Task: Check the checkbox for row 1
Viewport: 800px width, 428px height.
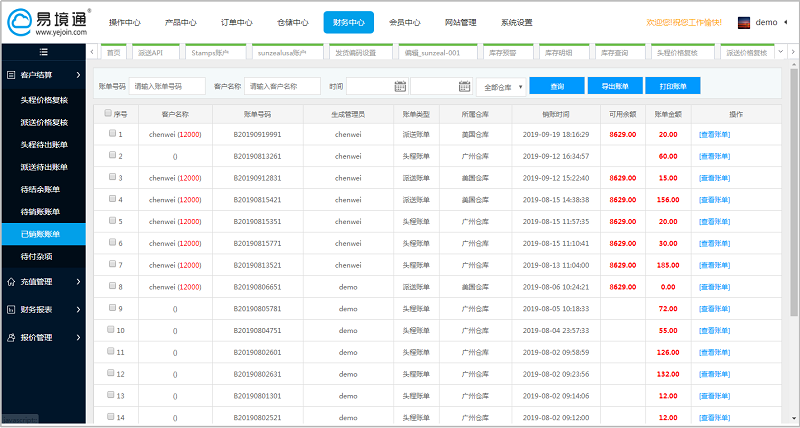Action: click(x=112, y=133)
